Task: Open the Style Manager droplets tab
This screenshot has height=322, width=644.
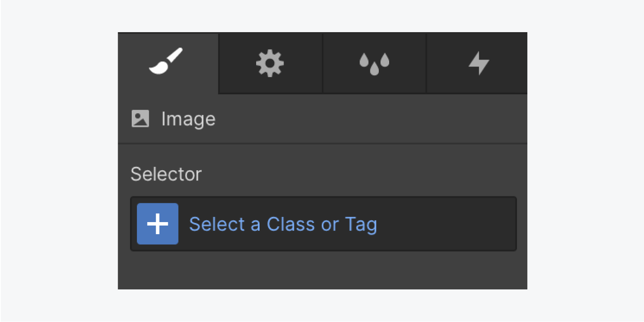Action: tap(374, 63)
